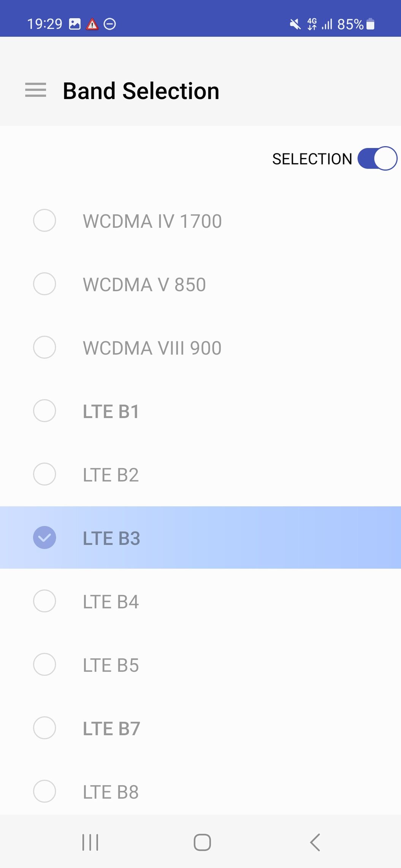The image size is (401, 868).
Task: Open the recent apps overview
Action: coord(90,842)
